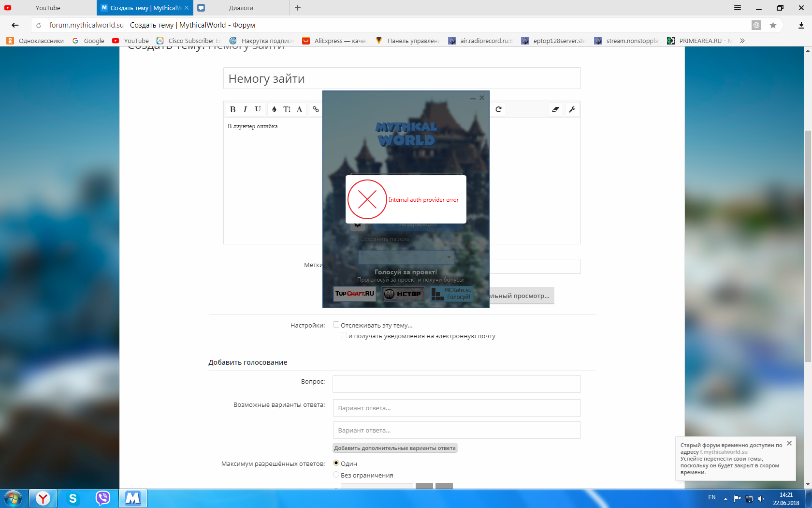Open the browser hamburger menu
This screenshot has height=508, width=812.
[737, 8]
